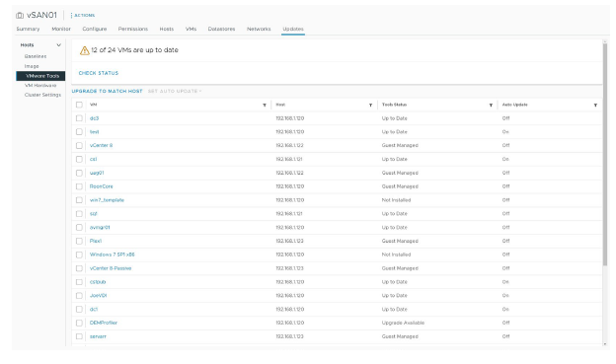This screenshot has height=364, width=616.
Task: Check the box for dc3
Action: tap(79, 118)
